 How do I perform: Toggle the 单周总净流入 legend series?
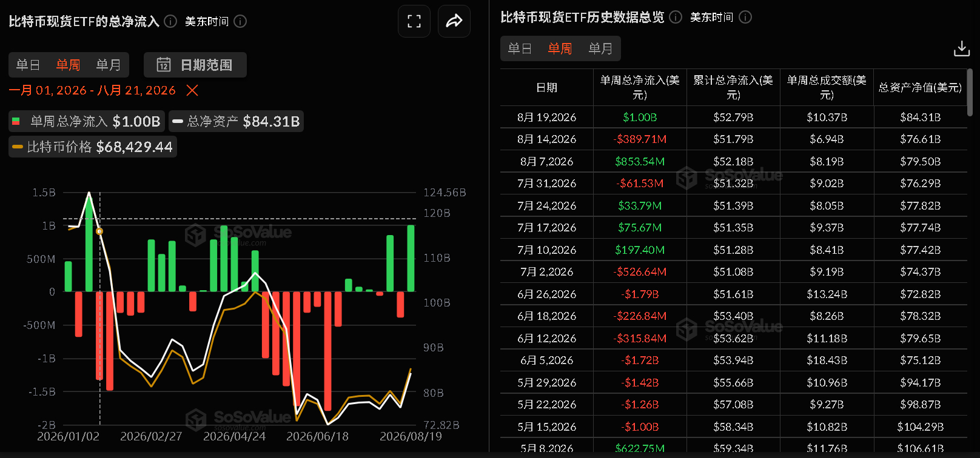(87, 121)
